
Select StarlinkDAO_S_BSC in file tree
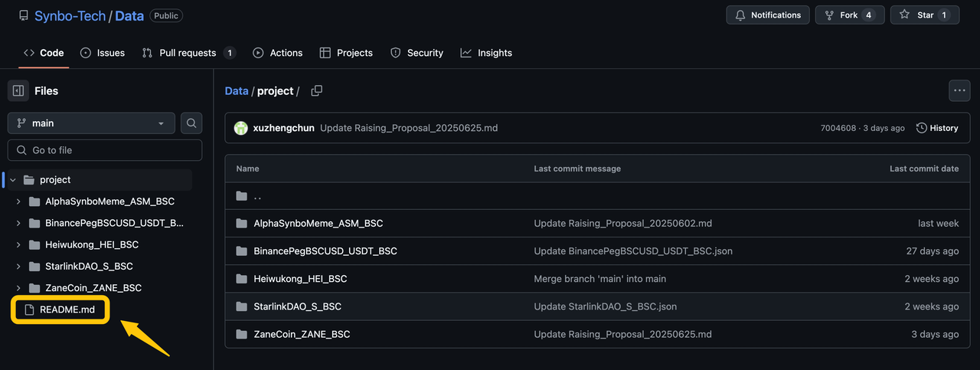click(89, 266)
